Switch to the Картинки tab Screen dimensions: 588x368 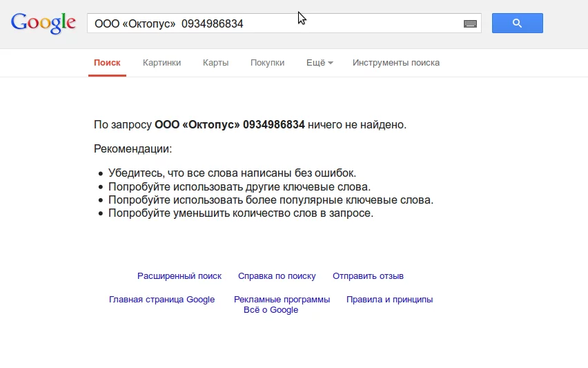161,63
